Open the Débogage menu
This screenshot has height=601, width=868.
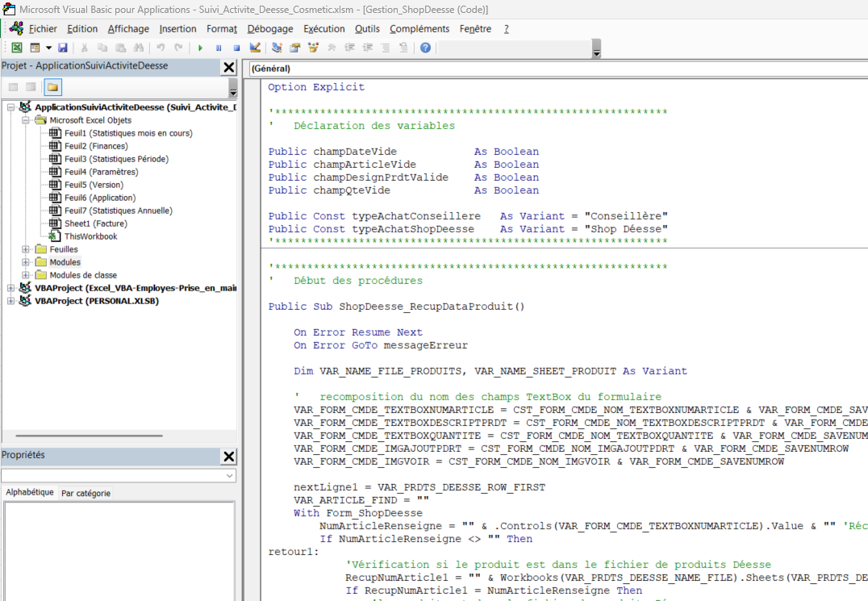tap(269, 28)
